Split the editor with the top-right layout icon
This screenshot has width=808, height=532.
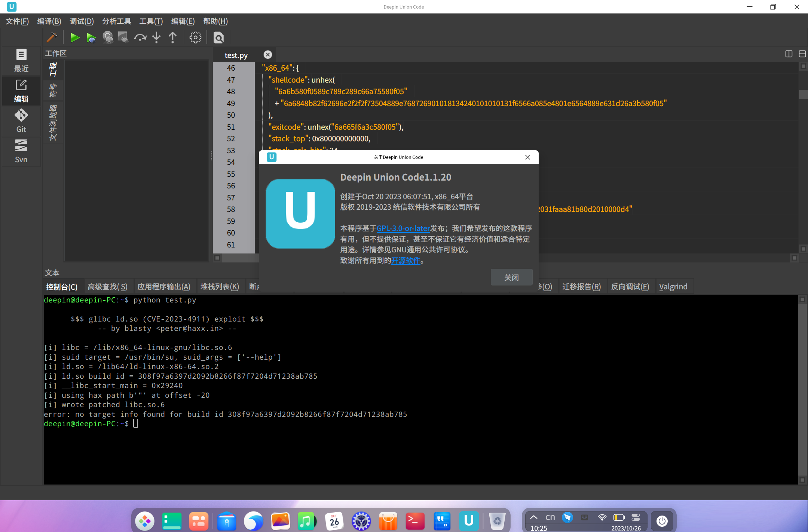(x=789, y=54)
